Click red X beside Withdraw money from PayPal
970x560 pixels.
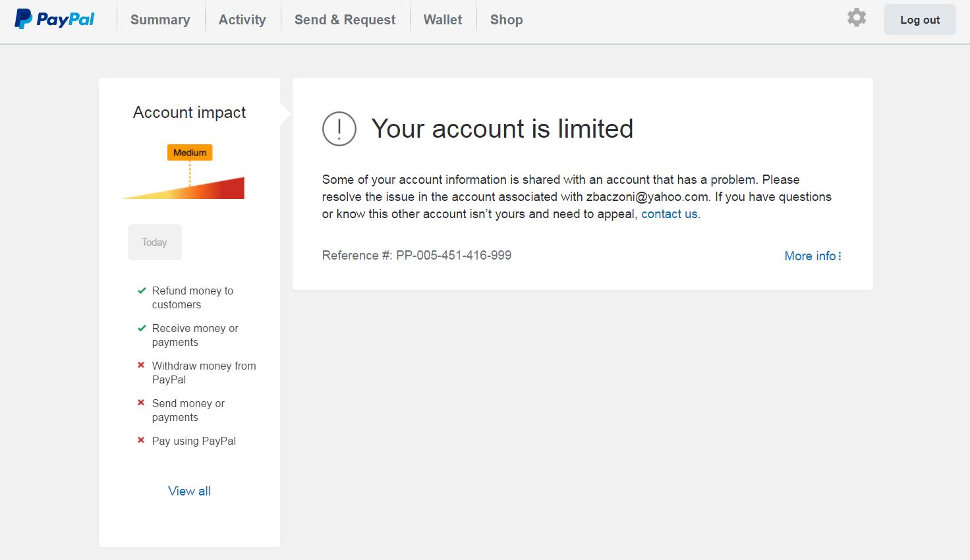[x=141, y=365]
